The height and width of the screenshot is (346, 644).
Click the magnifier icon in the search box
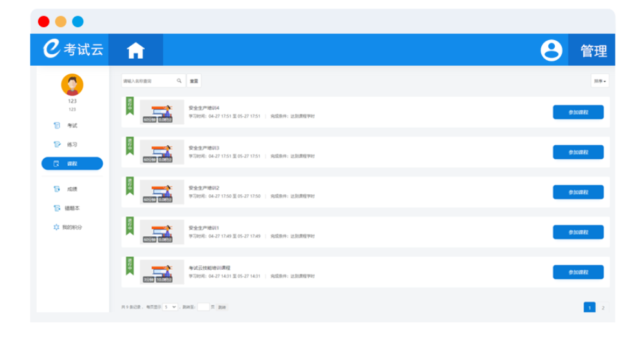coord(179,81)
